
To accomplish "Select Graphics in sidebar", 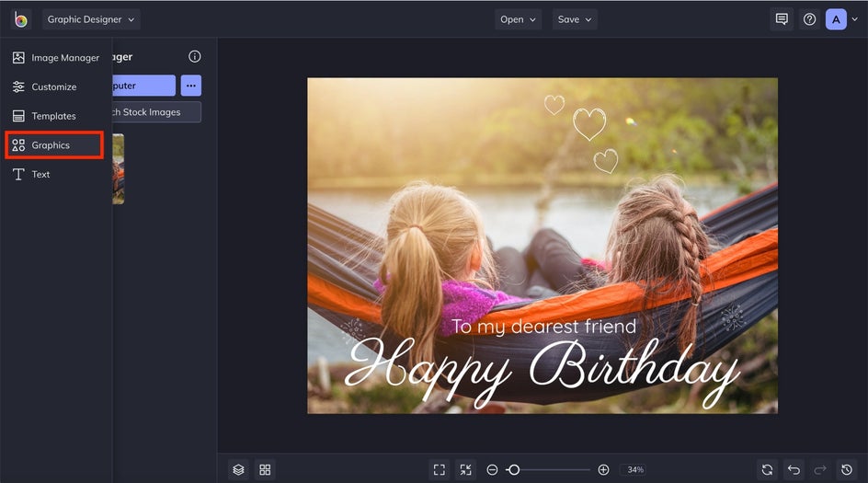I will (x=54, y=145).
